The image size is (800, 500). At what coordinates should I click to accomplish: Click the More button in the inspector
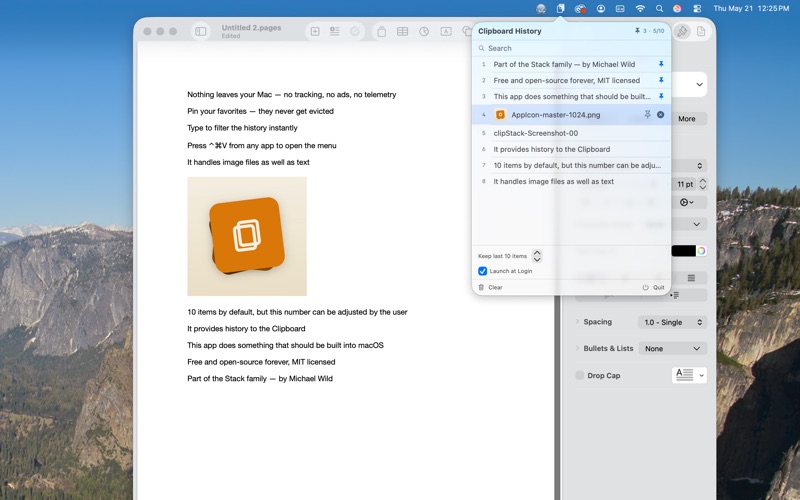click(686, 118)
